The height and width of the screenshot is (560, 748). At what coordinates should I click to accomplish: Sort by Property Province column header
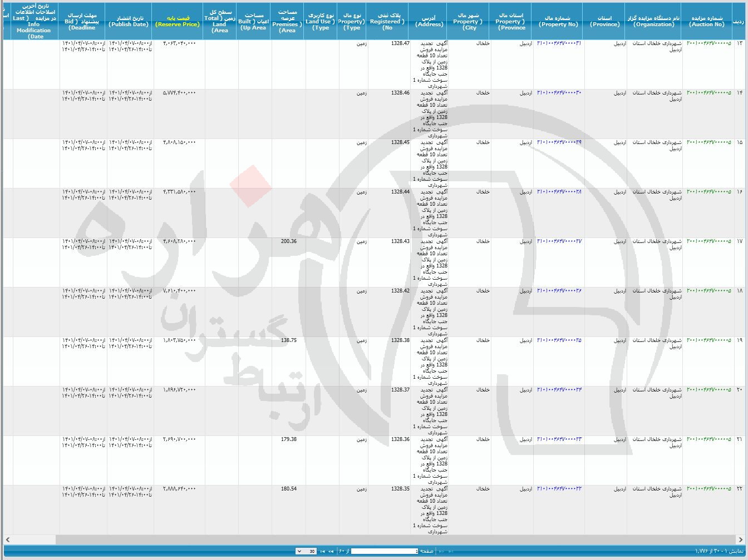click(x=511, y=21)
